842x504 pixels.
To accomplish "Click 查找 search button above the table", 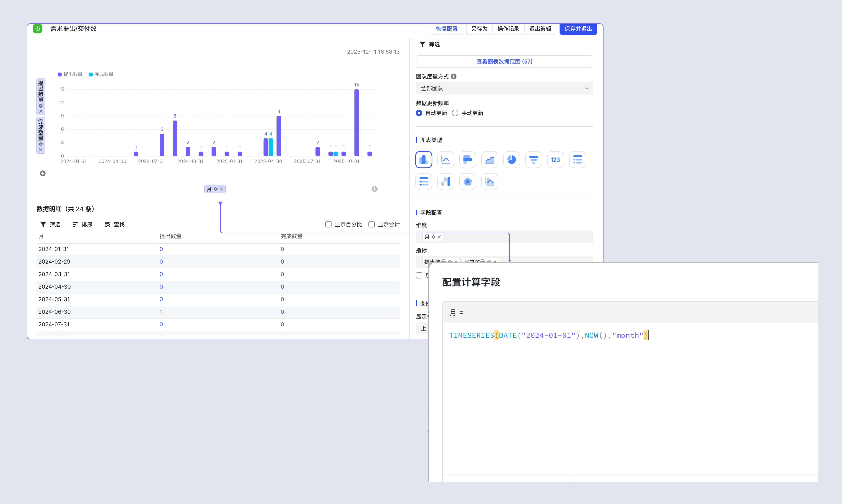I will (115, 224).
